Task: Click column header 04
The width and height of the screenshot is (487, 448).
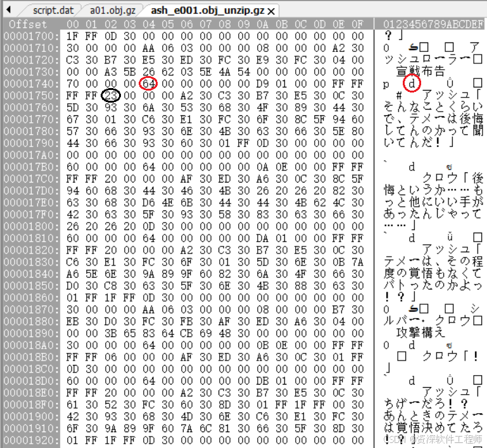Action: (x=148, y=24)
